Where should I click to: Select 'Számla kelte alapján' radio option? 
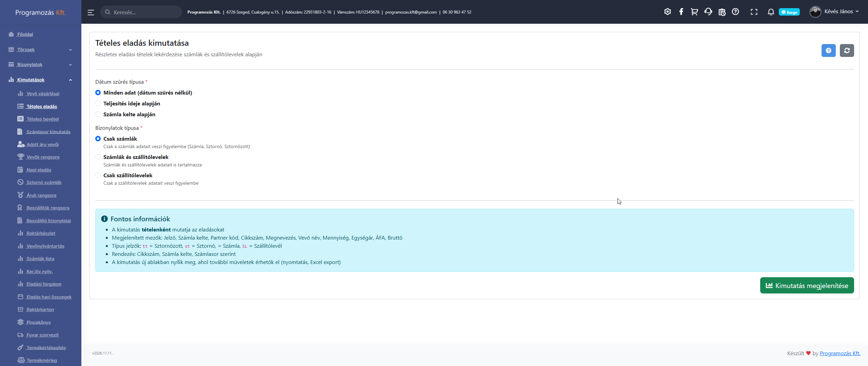98,114
